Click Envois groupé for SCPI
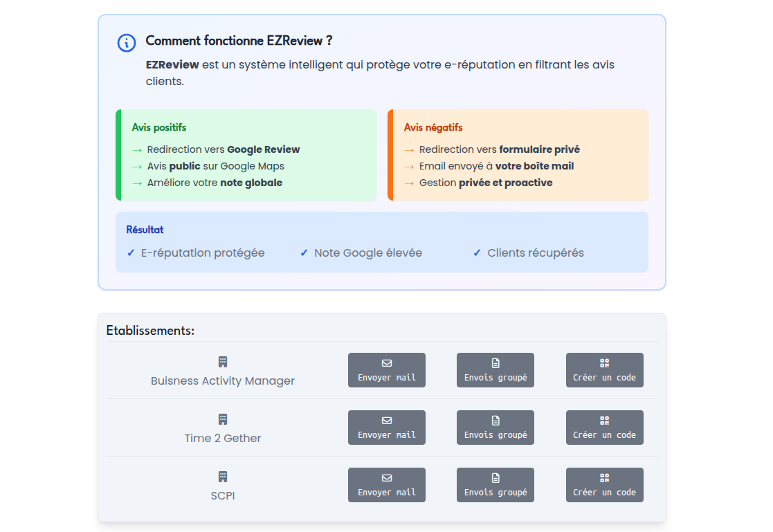The image size is (773, 532). tap(495, 484)
